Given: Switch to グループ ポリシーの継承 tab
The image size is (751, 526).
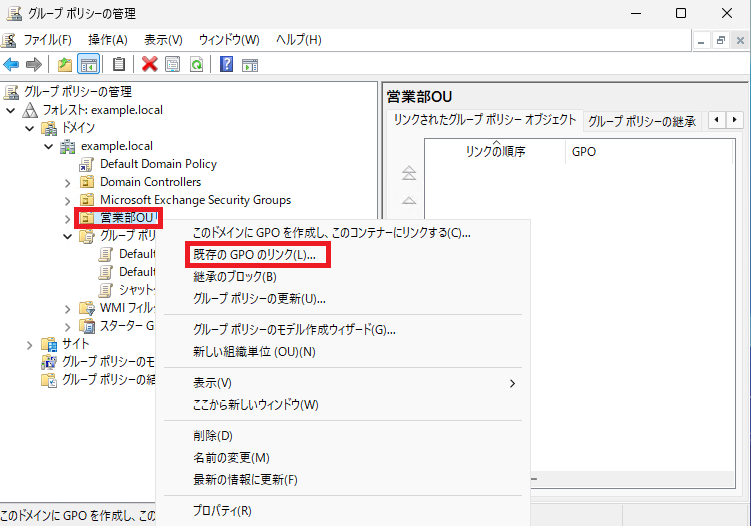Looking at the screenshot, I should (642, 121).
